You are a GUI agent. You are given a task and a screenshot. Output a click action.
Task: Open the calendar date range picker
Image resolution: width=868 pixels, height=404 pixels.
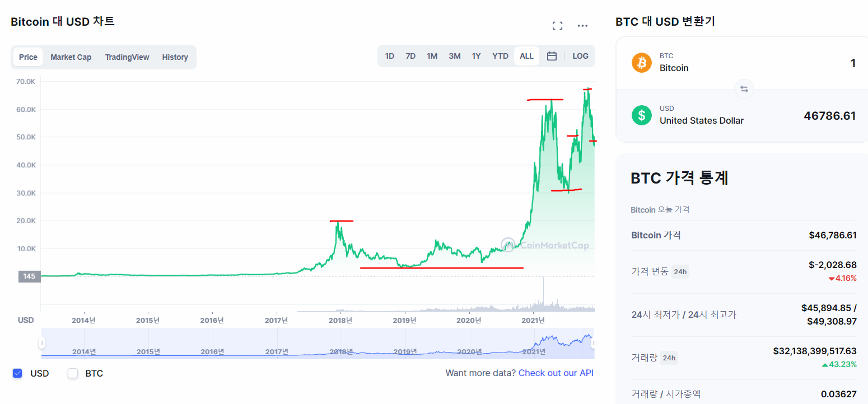(552, 56)
